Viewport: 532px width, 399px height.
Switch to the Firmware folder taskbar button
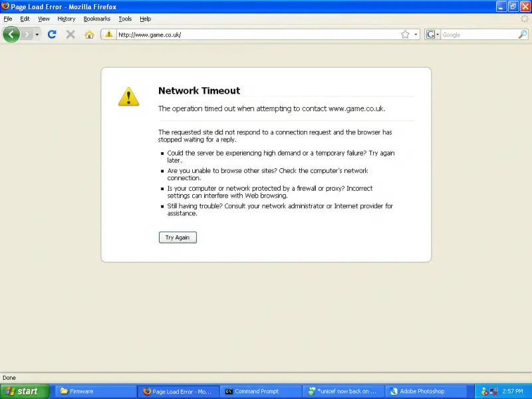(96, 391)
